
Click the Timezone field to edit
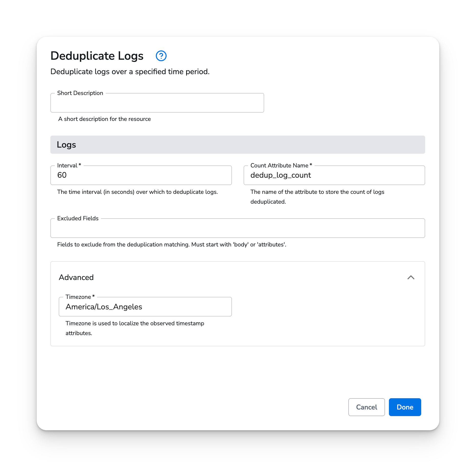145,307
